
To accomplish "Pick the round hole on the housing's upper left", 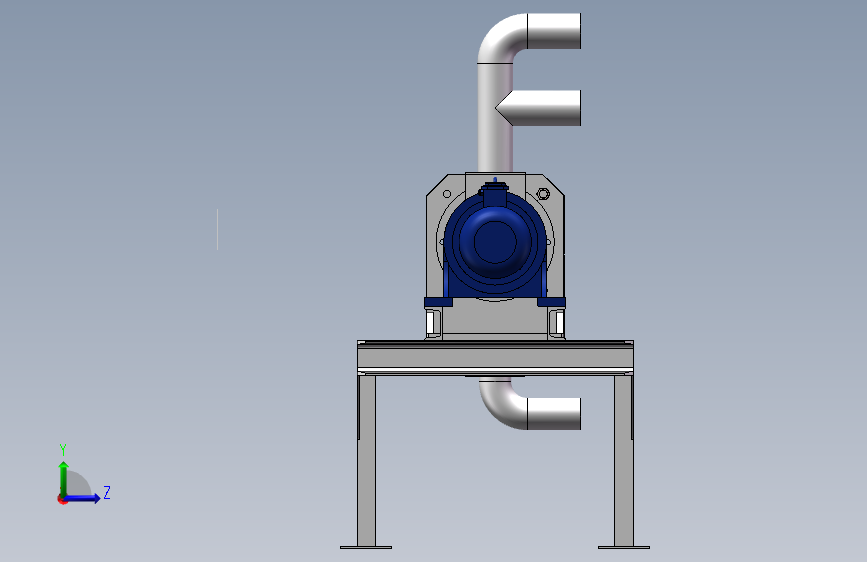I will click(447, 194).
